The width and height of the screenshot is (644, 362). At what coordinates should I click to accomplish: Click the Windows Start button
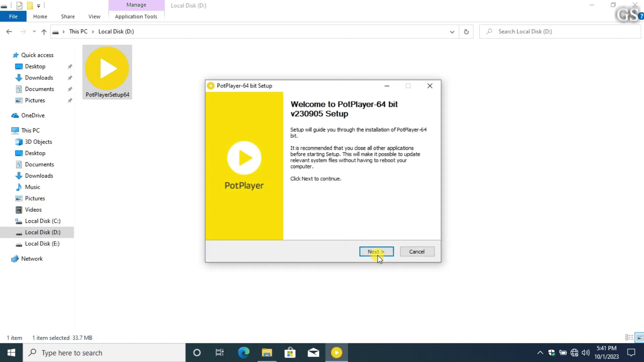point(11,353)
